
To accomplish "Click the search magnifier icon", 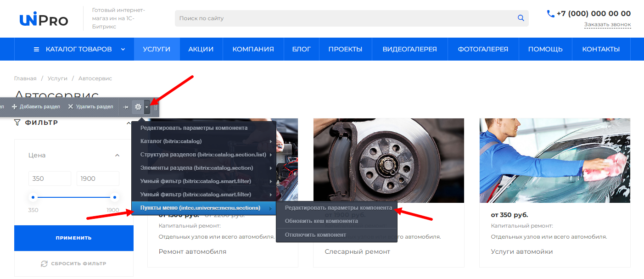I will point(521,18).
